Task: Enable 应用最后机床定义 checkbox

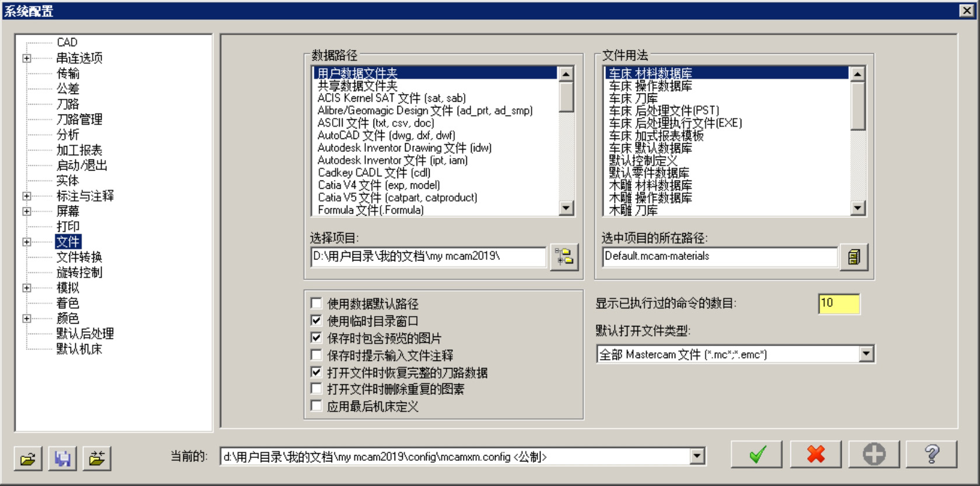Action: click(x=316, y=406)
